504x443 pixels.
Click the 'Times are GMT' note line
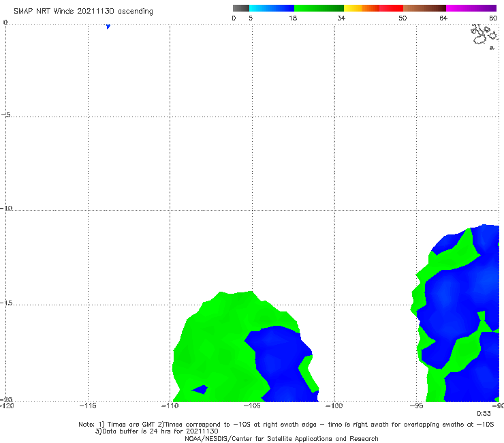point(286,425)
